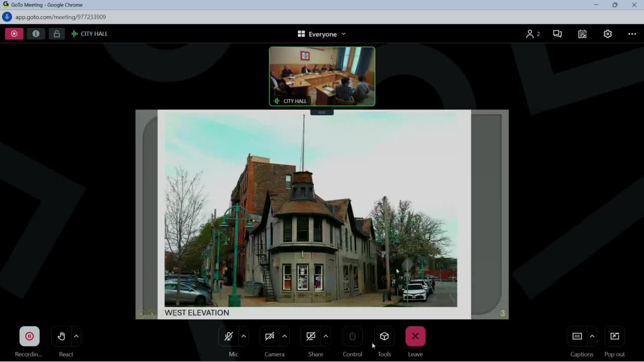Turn on the camera

click(x=270, y=336)
